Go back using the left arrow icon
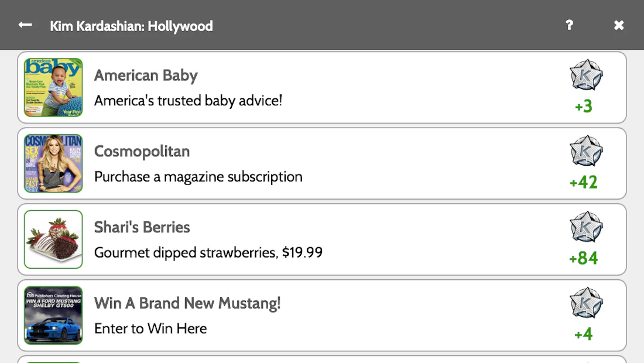This screenshot has height=363, width=644. (25, 25)
